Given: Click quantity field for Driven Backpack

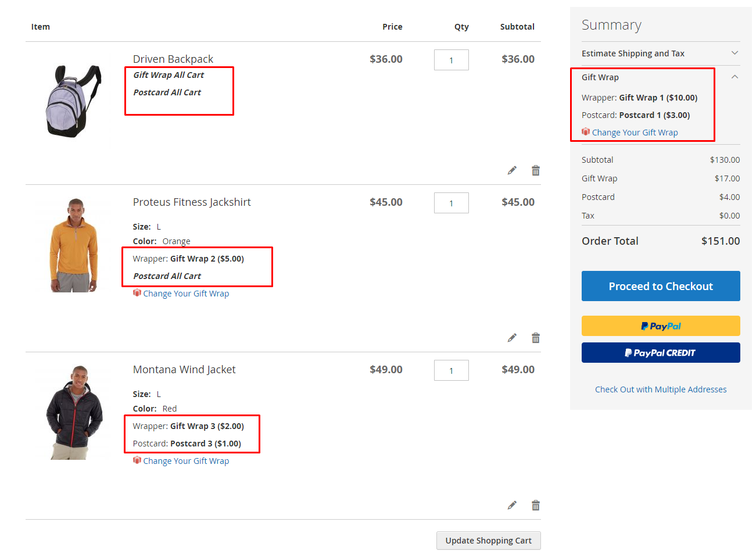Looking at the screenshot, I should point(451,60).
